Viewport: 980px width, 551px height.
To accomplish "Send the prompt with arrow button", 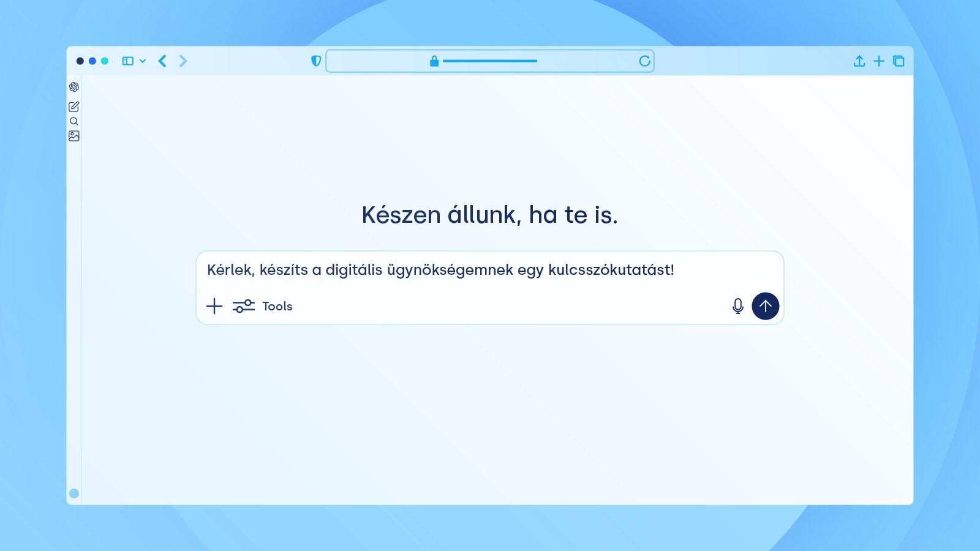I will click(766, 306).
